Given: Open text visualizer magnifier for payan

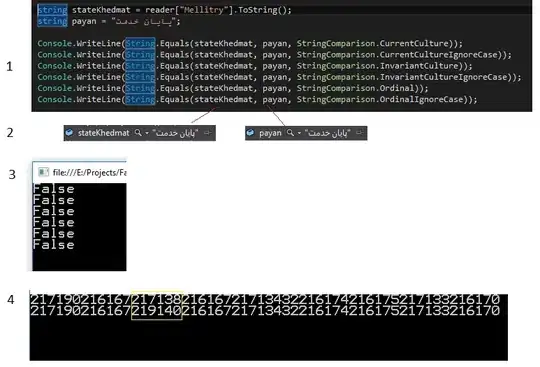Looking at the screenshot, I should pos(290,133).
